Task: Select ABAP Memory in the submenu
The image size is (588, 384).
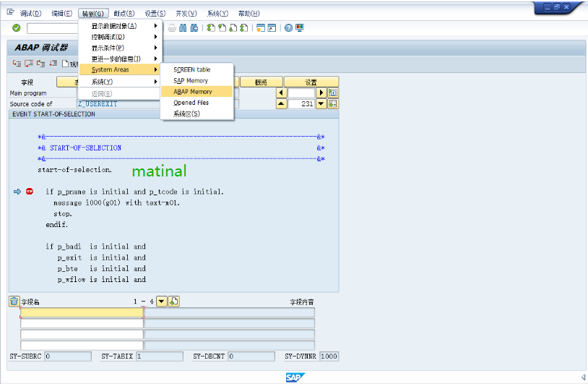Action: 197,92
